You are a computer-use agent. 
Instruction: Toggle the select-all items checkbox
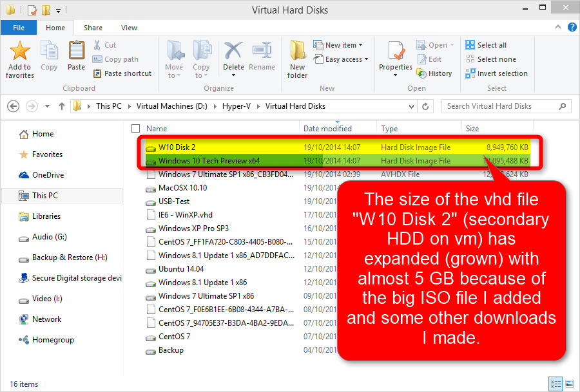click(x=136, y=129)
